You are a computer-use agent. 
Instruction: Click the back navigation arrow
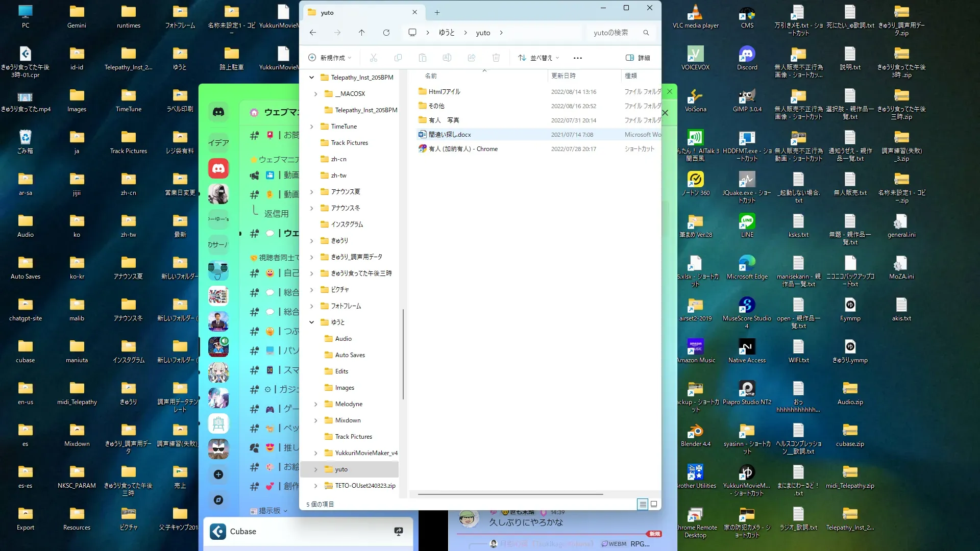313,33
